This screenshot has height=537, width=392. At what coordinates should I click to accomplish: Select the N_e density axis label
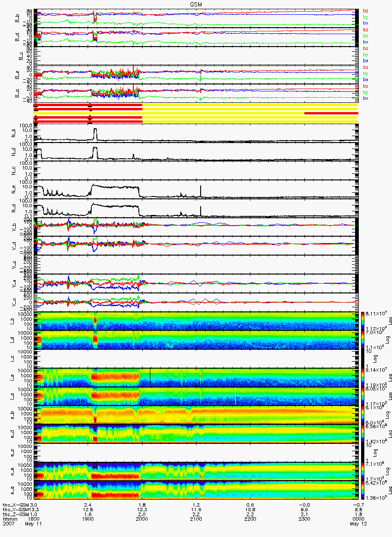coord(14,189)
